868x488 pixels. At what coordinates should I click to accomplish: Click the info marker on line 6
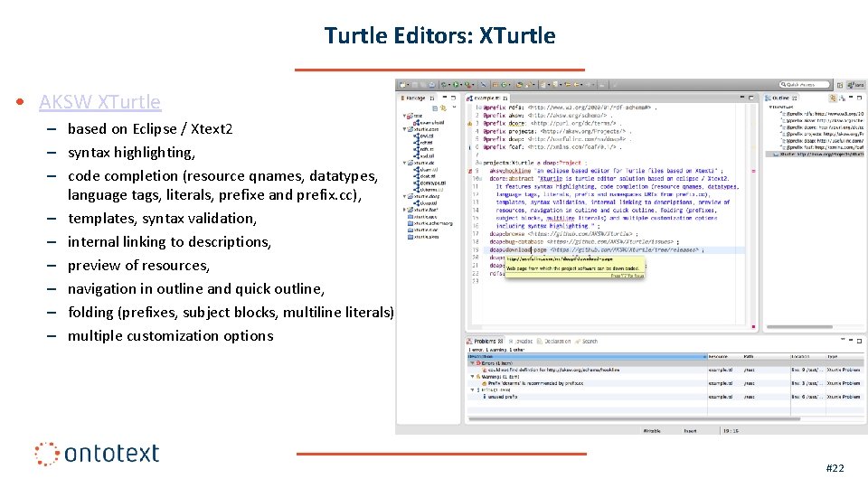tap(470, 147)
